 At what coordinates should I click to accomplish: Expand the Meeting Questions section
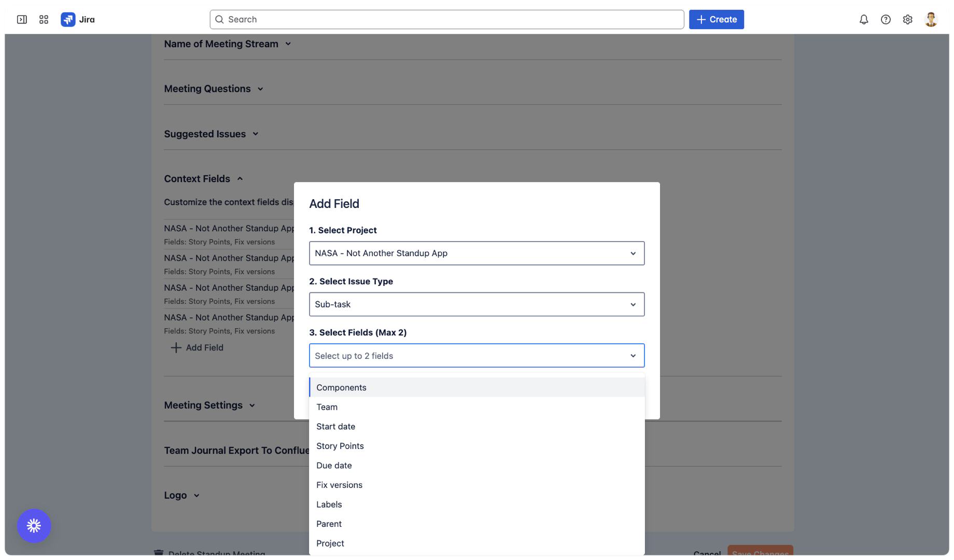tap(214, 89)
